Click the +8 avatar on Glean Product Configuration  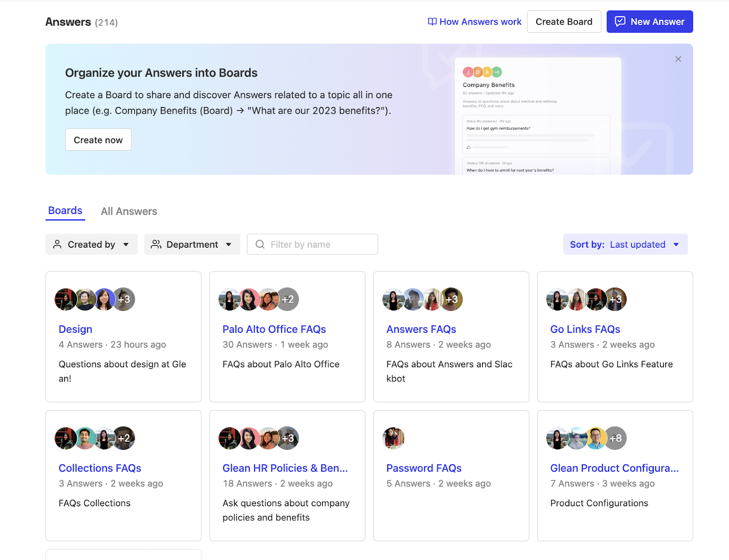tap(616, 438)
